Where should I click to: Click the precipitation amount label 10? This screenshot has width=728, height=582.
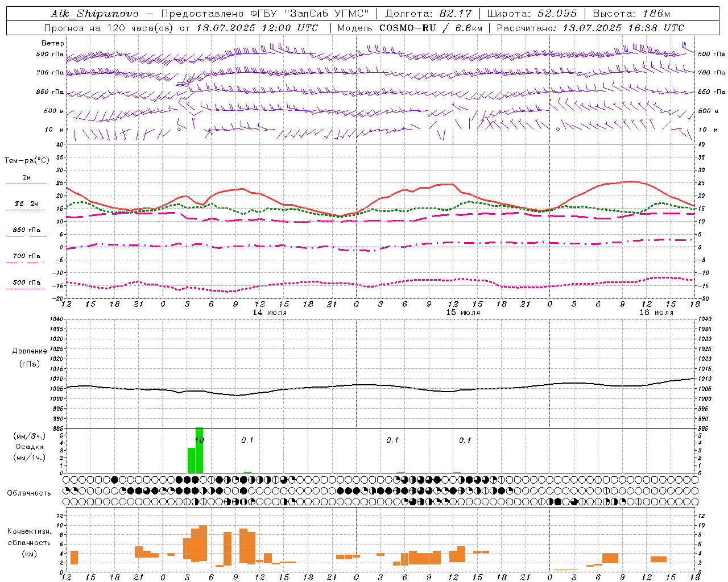coord(199,440)
